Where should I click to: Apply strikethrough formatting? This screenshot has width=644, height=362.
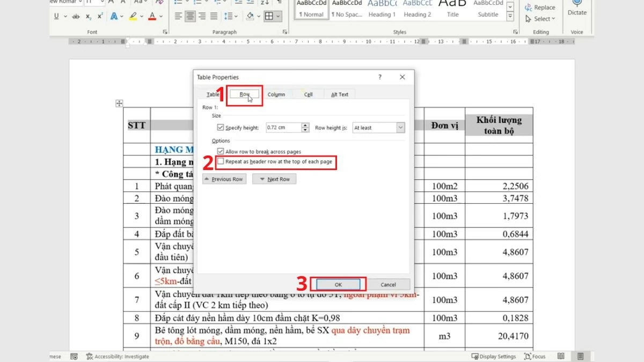coord(76,16)
